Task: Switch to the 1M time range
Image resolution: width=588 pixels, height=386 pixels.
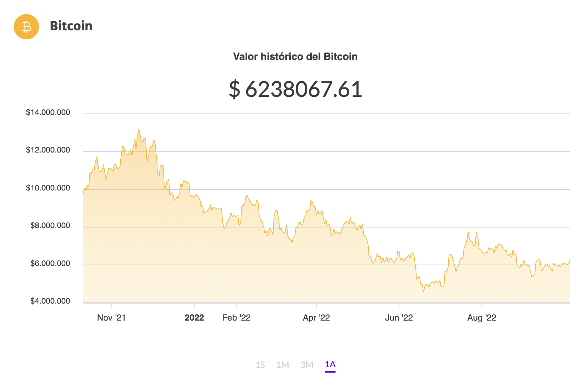Action: point(282,365)
